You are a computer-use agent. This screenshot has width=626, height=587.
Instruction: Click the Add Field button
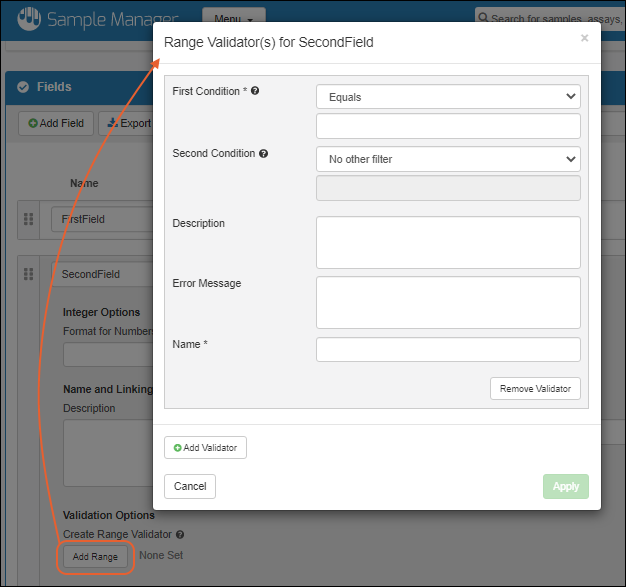point(56,123)
